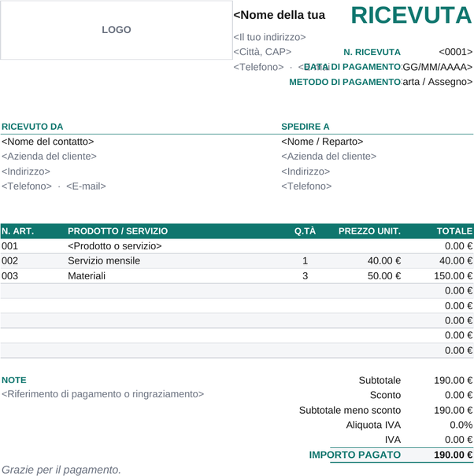474x476 pixels.
Task: Click the '<E-mail>' placeholder under RICEVUTO DA
Action: point(86,186)
